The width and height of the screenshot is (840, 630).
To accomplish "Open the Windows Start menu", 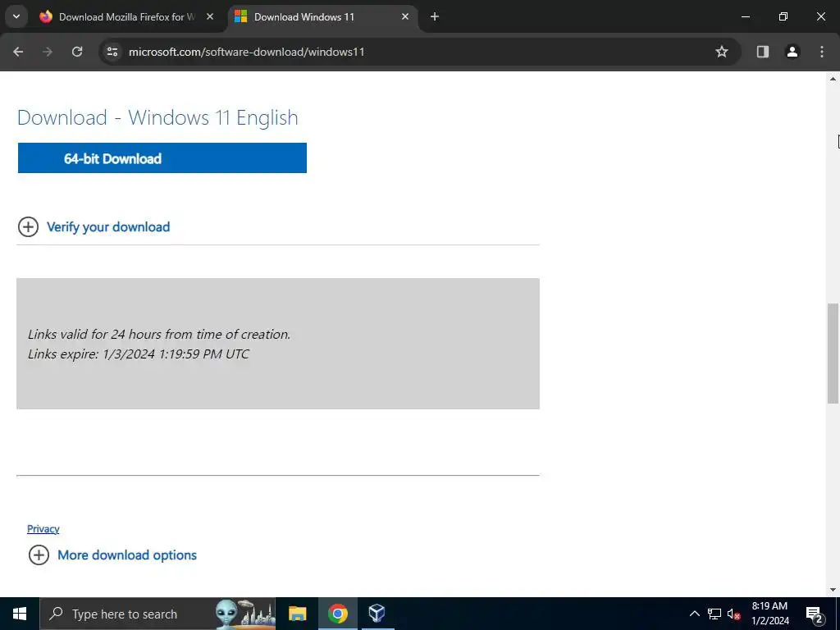I will pos(20,614).
